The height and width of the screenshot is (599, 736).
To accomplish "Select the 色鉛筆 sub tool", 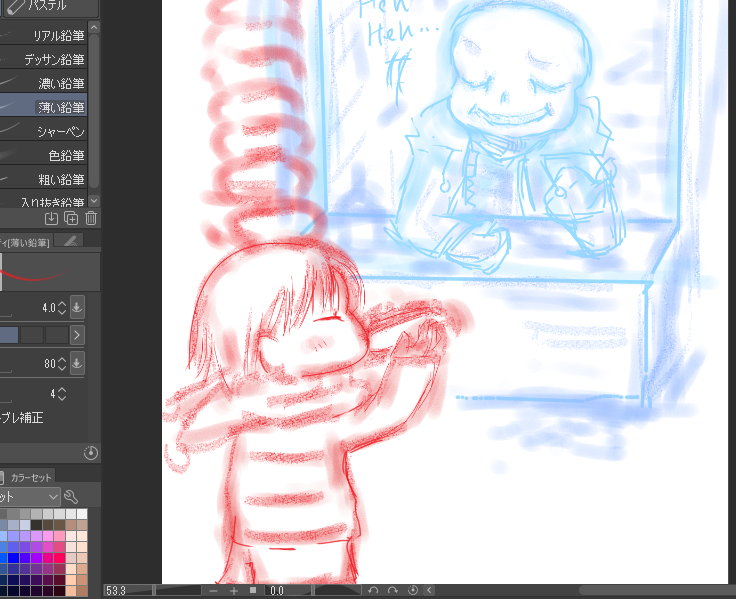I will pos(44,155).
